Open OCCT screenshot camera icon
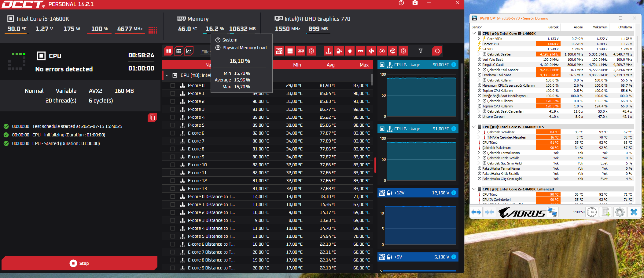This screenshot has height=278, width=644. point(415,3)
